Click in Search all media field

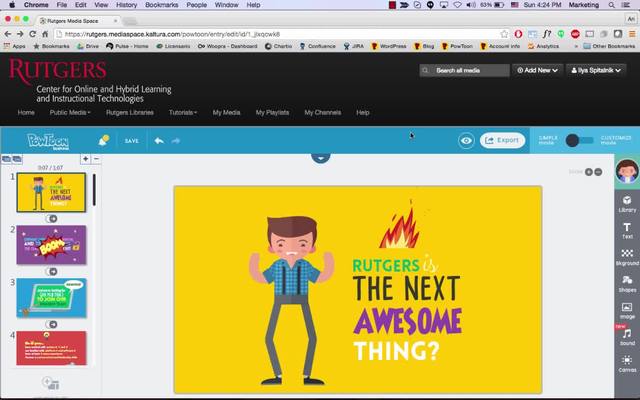(464, 70)
